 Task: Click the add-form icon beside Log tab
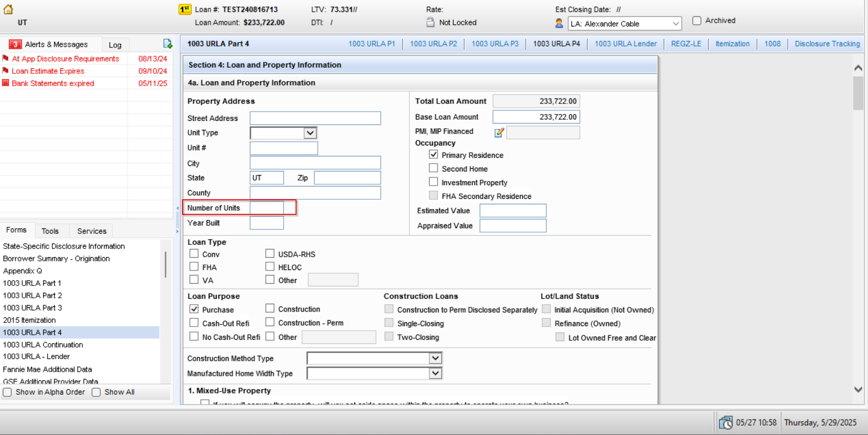(168, 44)
